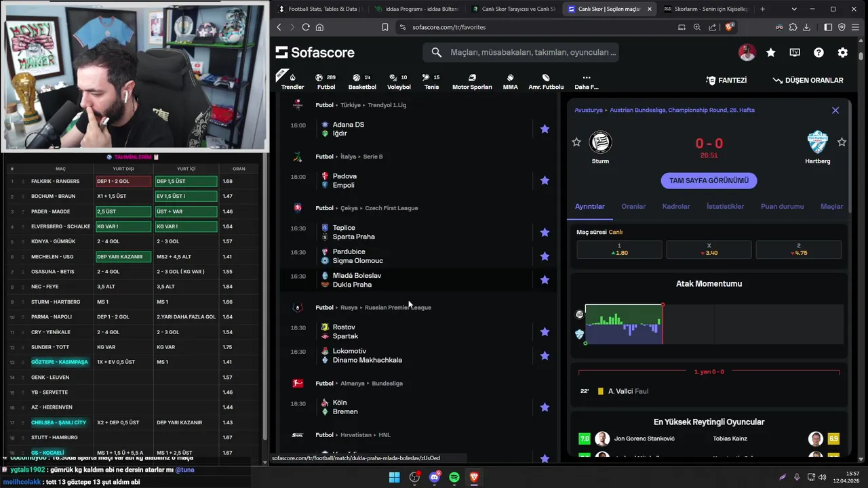Select the Voleybol sport icon
The image size is (868, 488).
pos(399,81)
